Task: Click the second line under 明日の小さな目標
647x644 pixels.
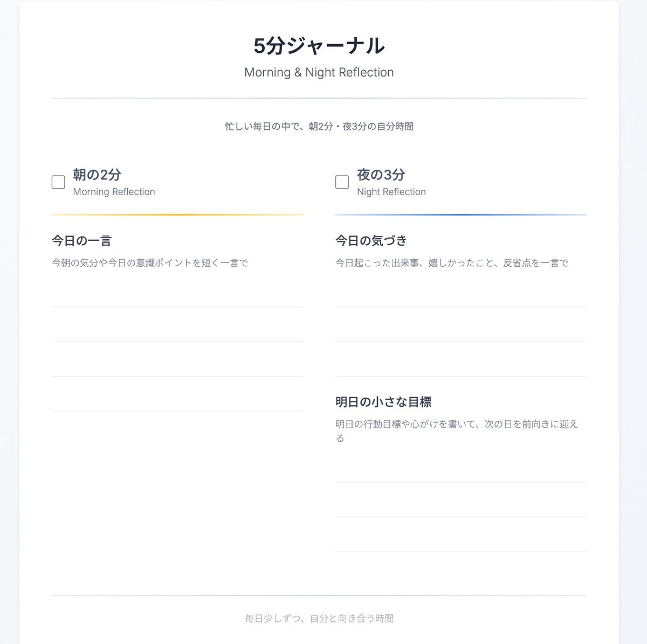Action: [461, 500]
